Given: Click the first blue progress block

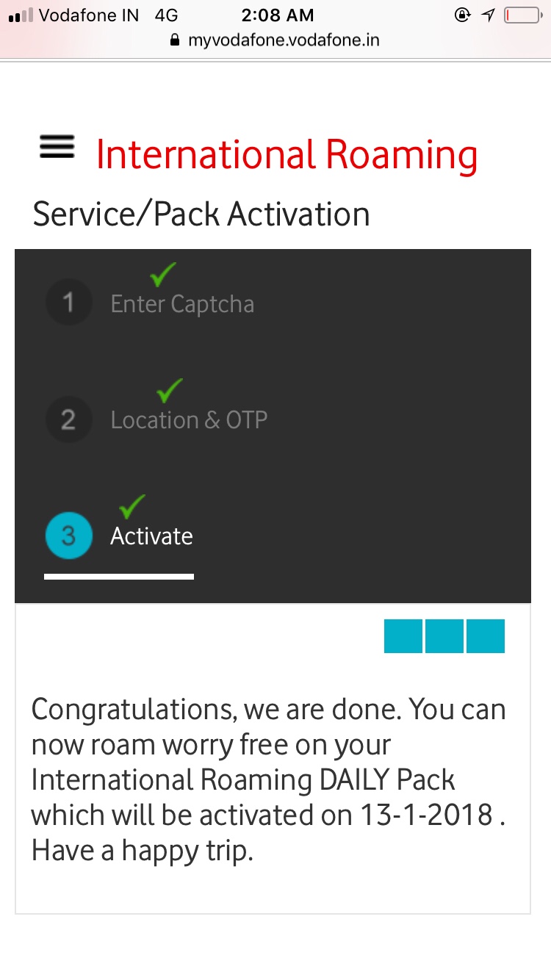Looking at the screenshot, I should pos(403,636).
